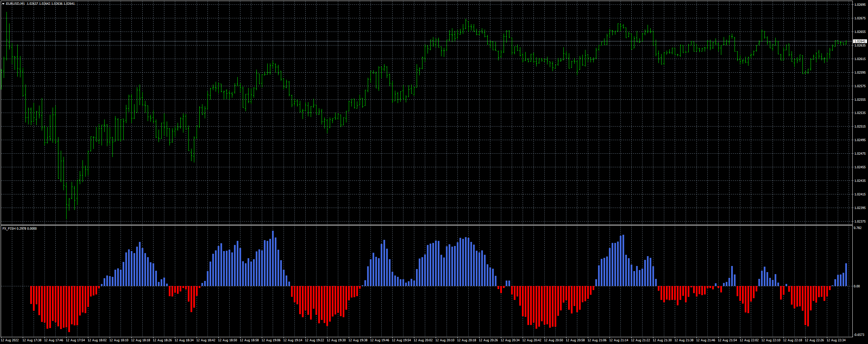Click the 1.02535 price scale label
Image resolution: width=868 pixels, height=344 pixels.
[x=860, y=113]
